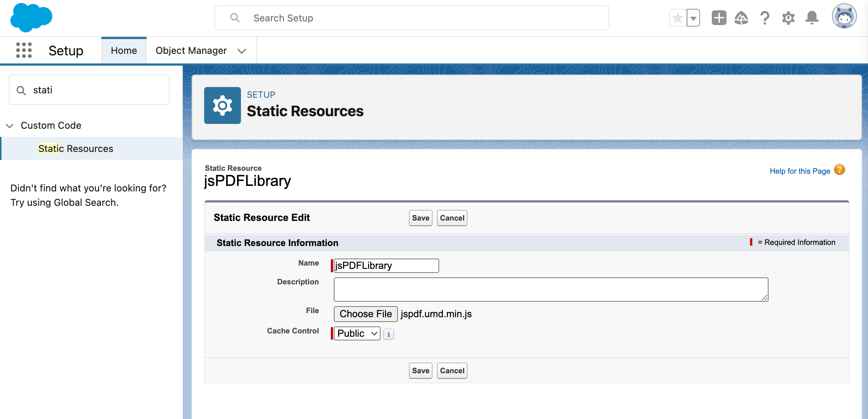Open the Guidance Center icon
The height and width of the screenshot is (419, 868).
click(742, 17)
